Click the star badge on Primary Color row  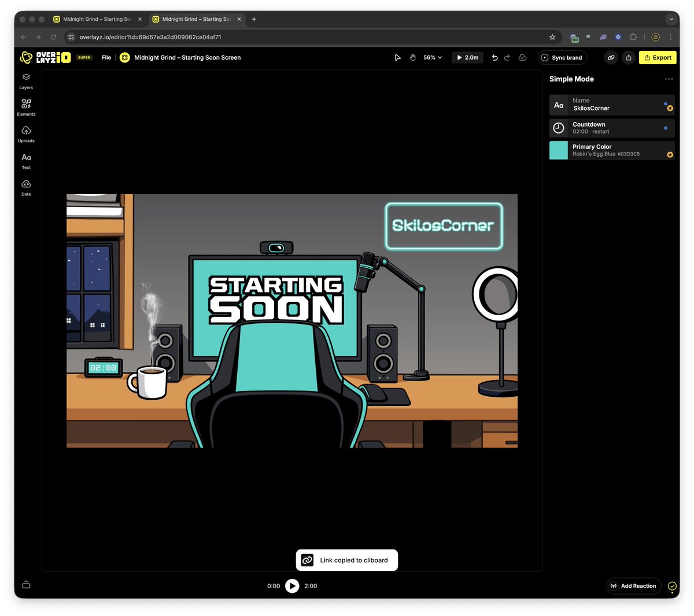pos(670,154)
